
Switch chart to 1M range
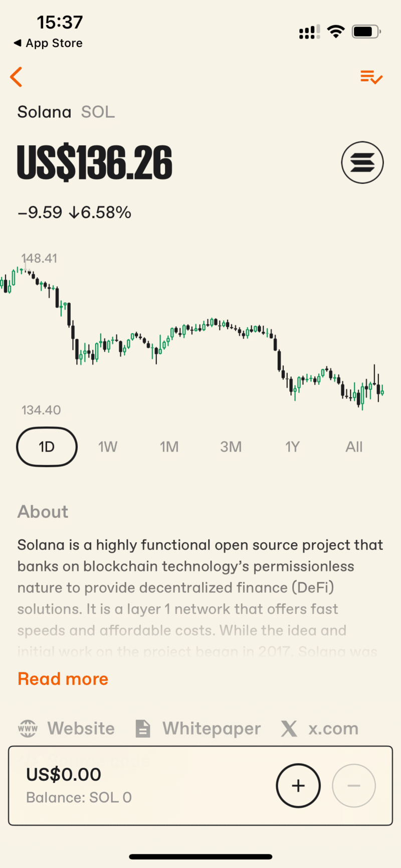[169, 447]
